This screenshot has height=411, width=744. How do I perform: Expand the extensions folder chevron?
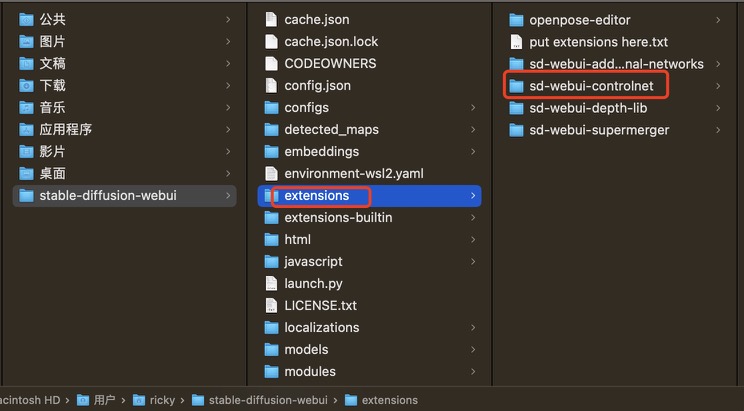pos(473,196)
